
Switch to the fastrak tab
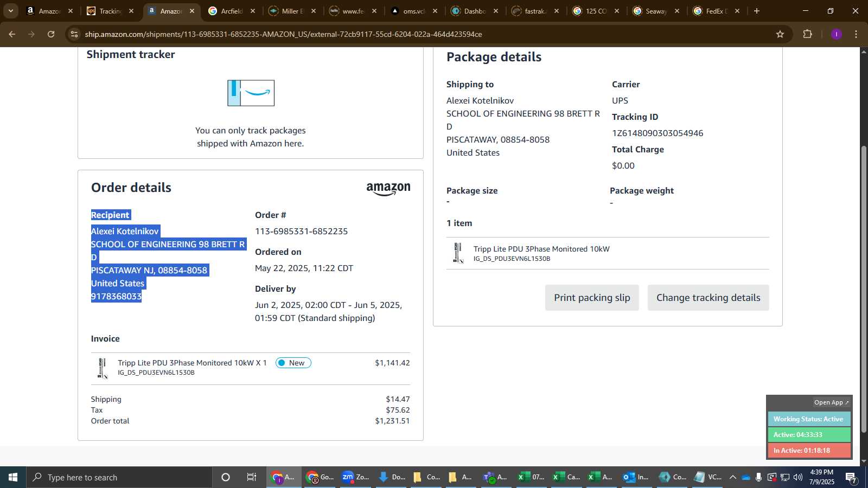pyautogui.click(x=535, y=11)
